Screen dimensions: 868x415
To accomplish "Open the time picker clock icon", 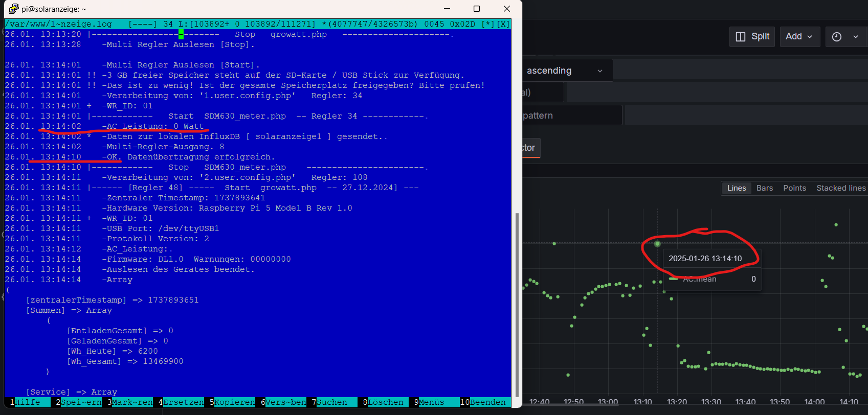I will pyautogui.click(x=837, y=37).
